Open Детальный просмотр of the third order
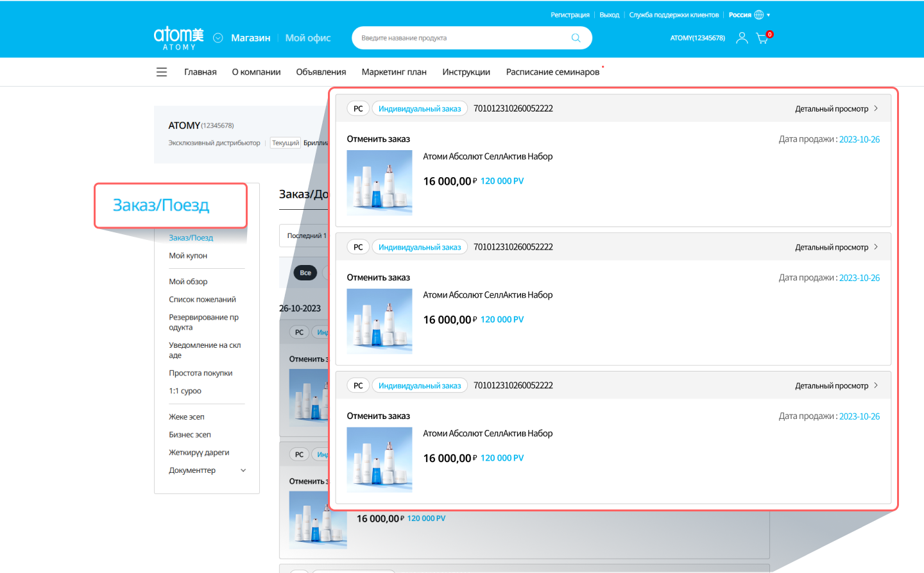Viewport: 924px width, 573px height. click(836, 386)
